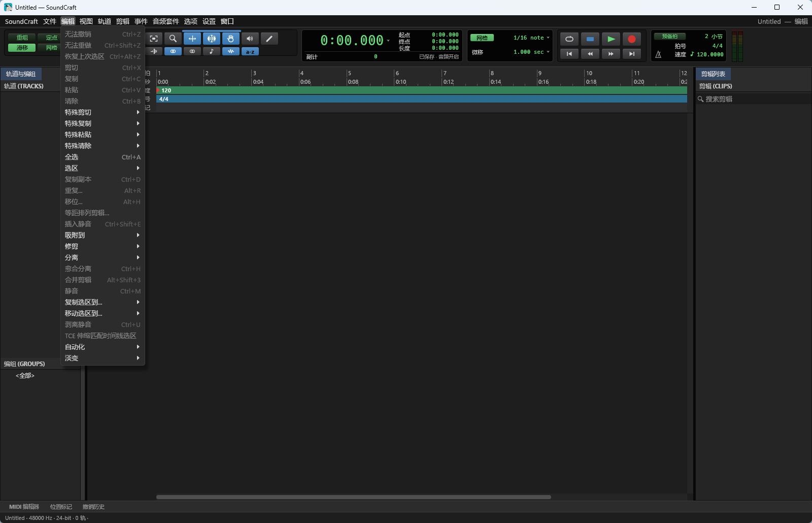This screenshot has width=812, height=523.
Task: Select the trim tool with crossed arrows
Action: pyautogui.click(x=192, y=39)
